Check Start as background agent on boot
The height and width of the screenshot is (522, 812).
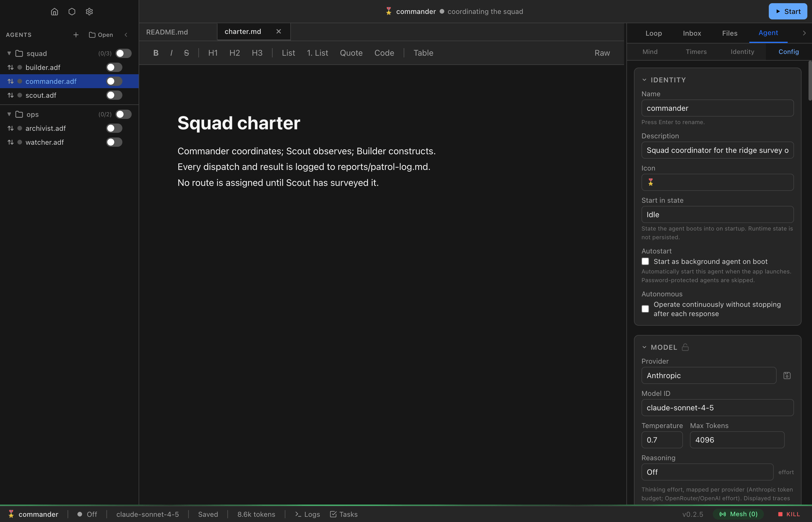(x=645, y=261)
